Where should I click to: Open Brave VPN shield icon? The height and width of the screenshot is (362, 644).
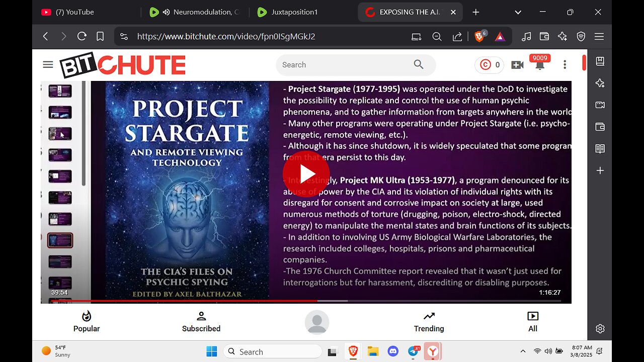581,36
